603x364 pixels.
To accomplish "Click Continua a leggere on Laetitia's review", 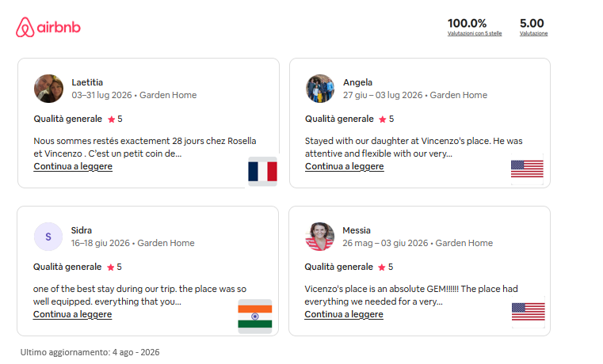I will (73, 167).
